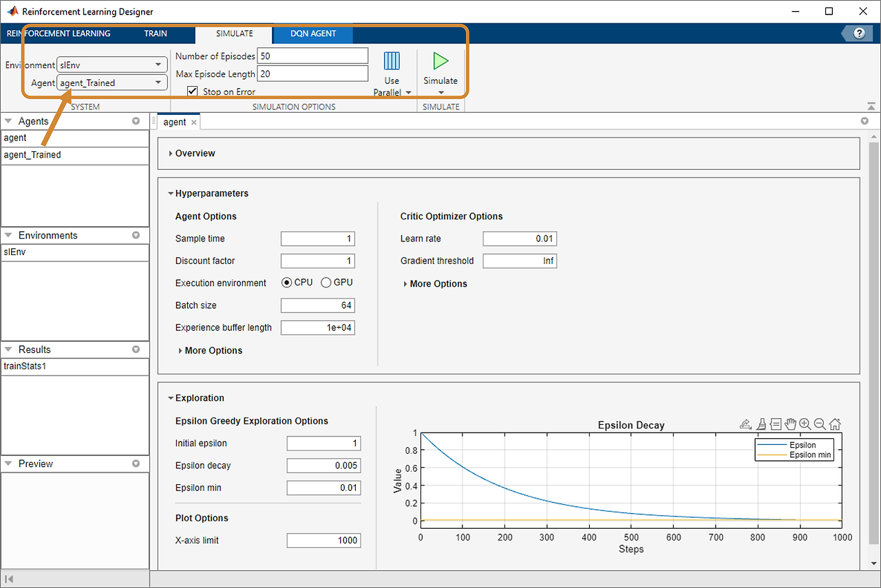The height and width of the screenshot is (588, 881).
Task: Click the Number of Episodes field
Action: pyautogui.click(x=312, y=56)
